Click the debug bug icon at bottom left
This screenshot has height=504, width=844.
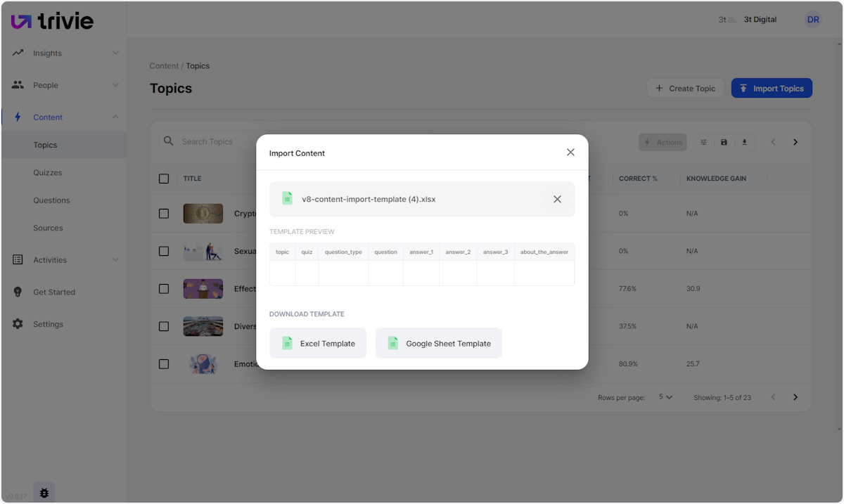click(x=44, y=492)
